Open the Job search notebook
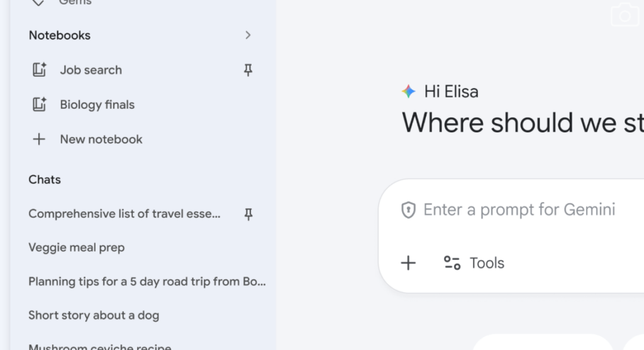The width and height of the screenshot is (644, 350). (91, 71)
